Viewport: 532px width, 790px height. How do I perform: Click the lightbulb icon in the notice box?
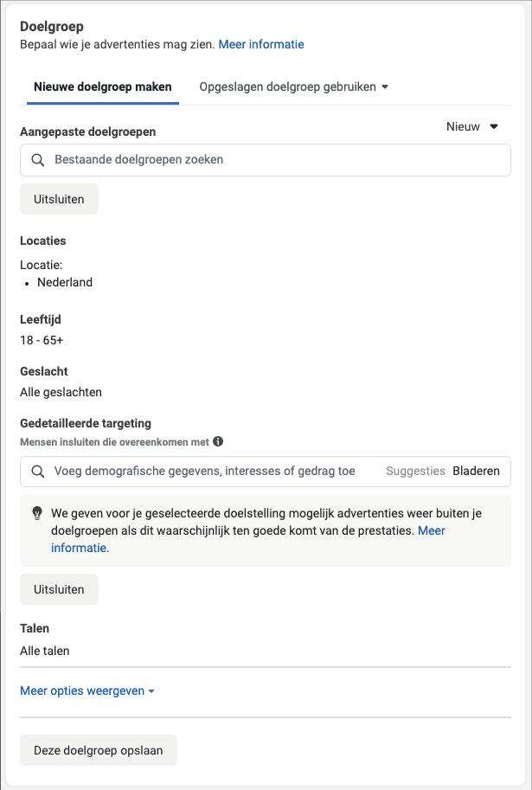coord(35,515)
